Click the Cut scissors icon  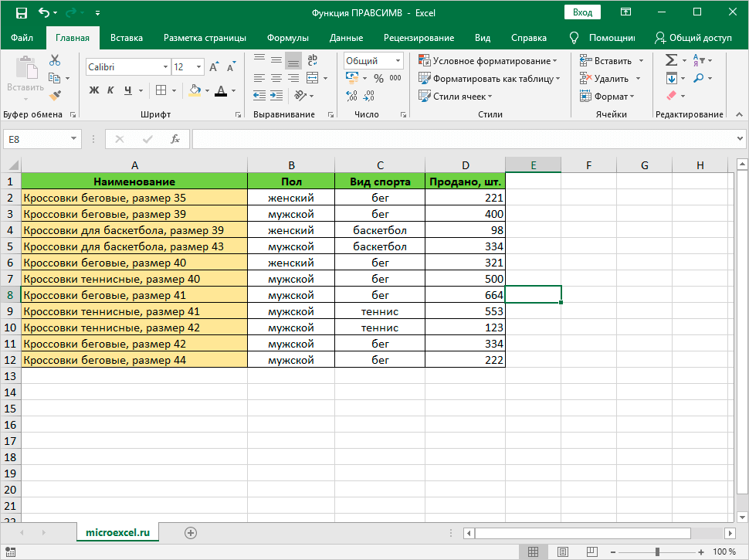[x=55, y=60]
